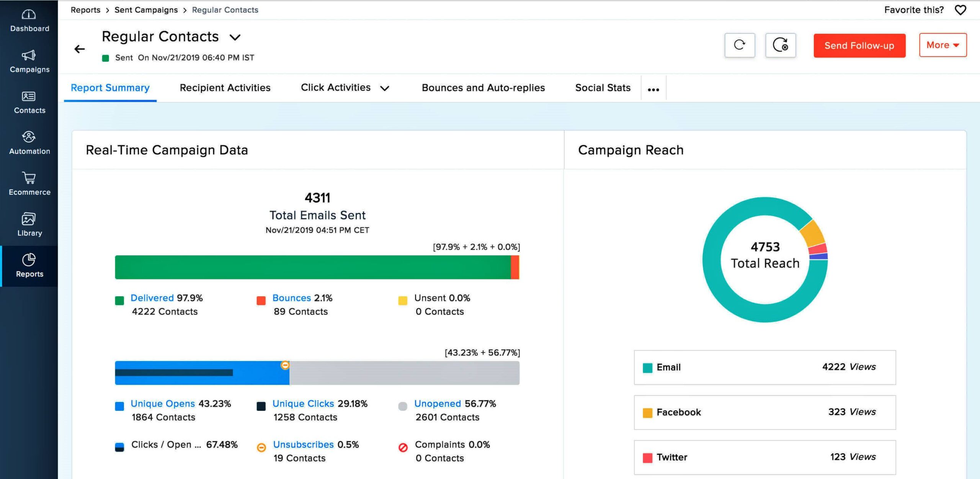Switch to Recipient Activities tab
This screenshot has width=980, height=479.
pos(225,88)
